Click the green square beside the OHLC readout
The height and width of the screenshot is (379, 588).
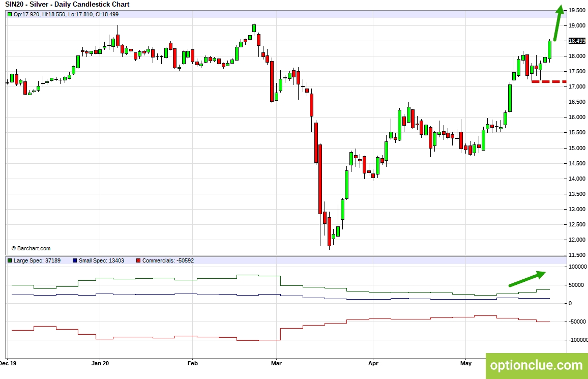click(x=10, y=14)
